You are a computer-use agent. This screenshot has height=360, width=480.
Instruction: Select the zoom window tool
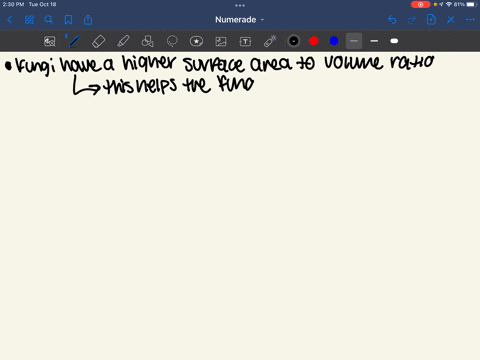click(x=50, y=41)
